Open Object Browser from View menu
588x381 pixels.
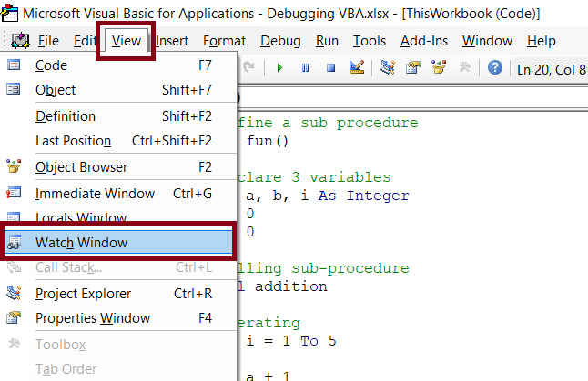pyautogui.click(x=120, y=167)
